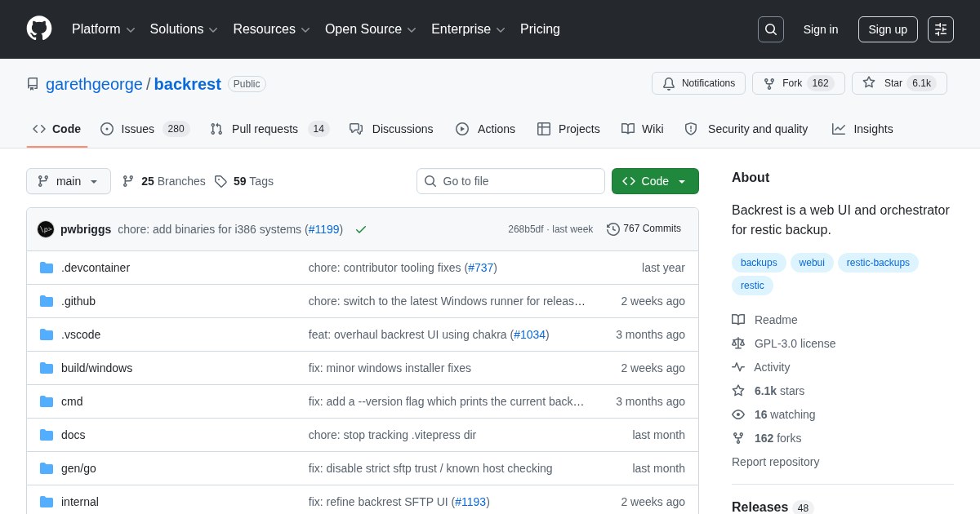
Task: Click the star icon in Star button
Action: pos(869,82)
